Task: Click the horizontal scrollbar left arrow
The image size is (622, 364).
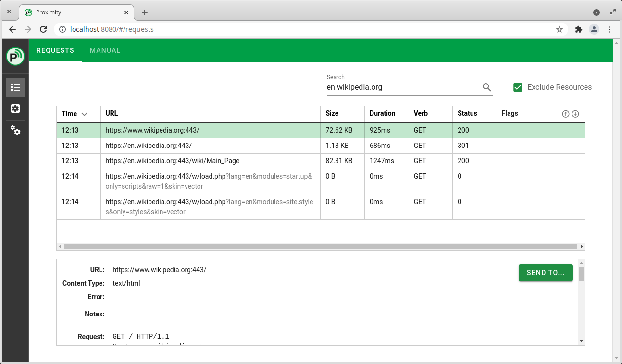Action: coord(60,247)
